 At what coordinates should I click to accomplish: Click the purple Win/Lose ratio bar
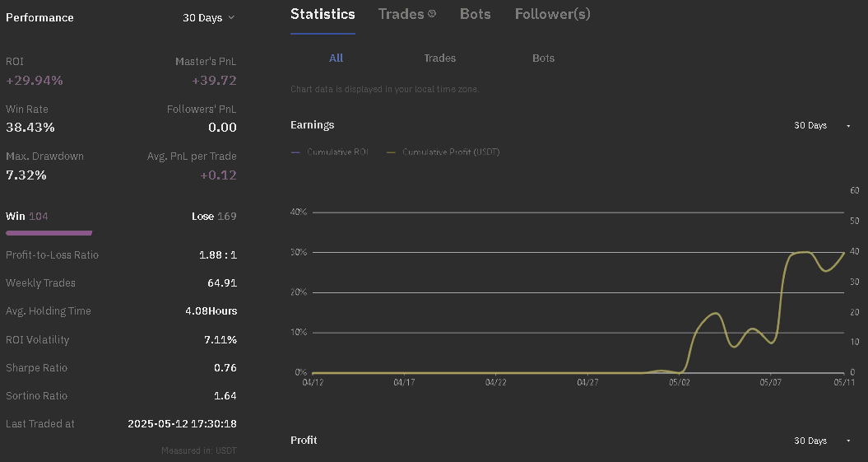pos(49,233)
